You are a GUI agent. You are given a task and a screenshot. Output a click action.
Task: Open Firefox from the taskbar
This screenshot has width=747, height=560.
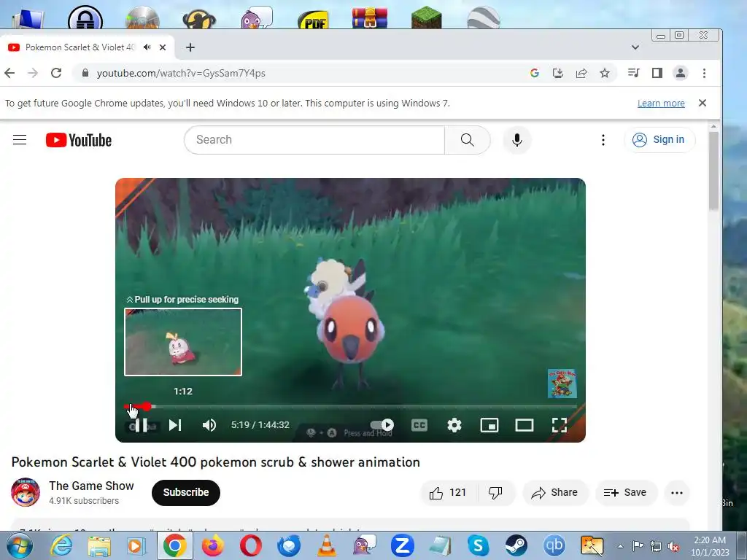click(x=213, y=545)
